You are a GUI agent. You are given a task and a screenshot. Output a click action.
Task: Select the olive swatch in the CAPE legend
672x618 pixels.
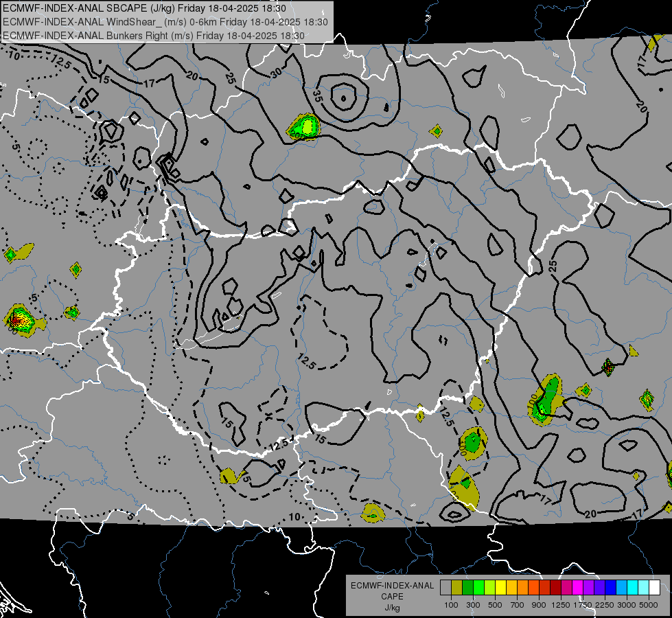point(457,587)
